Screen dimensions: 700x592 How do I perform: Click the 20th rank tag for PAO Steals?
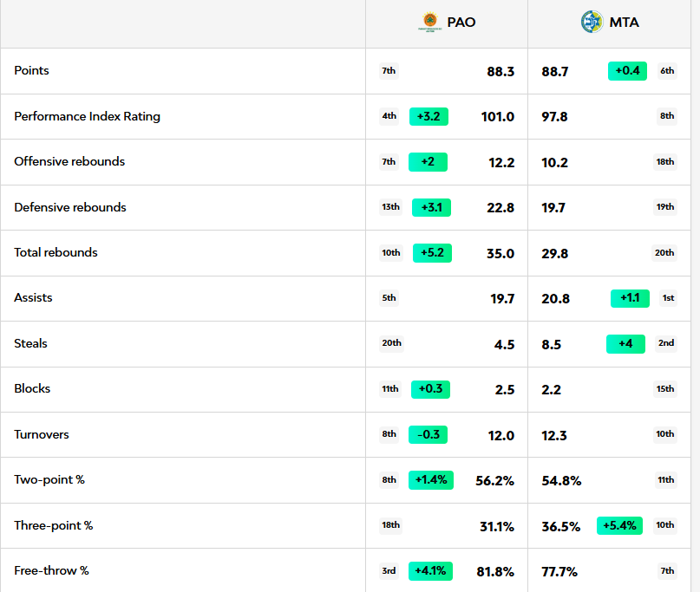click(391, 343)
